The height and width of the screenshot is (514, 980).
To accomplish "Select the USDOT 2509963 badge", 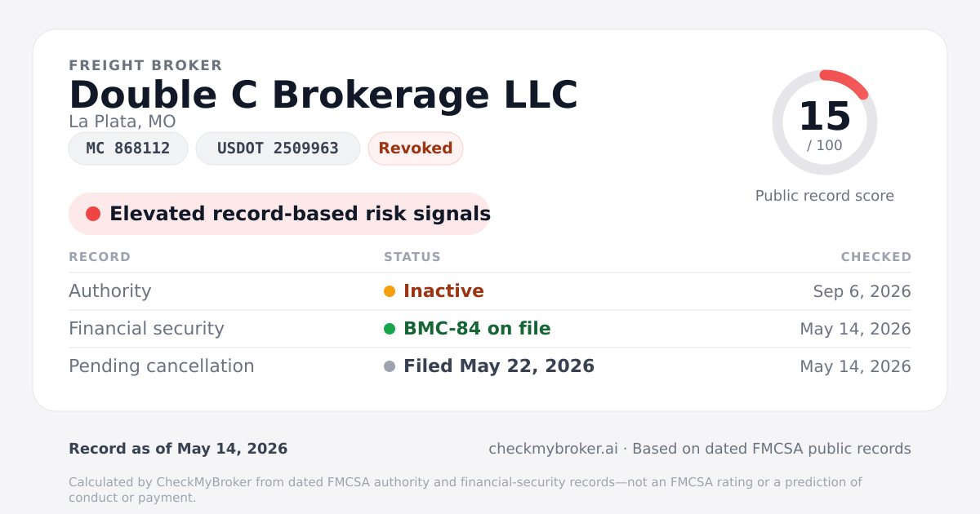I will pyautogui.click(x=278, y=148).
